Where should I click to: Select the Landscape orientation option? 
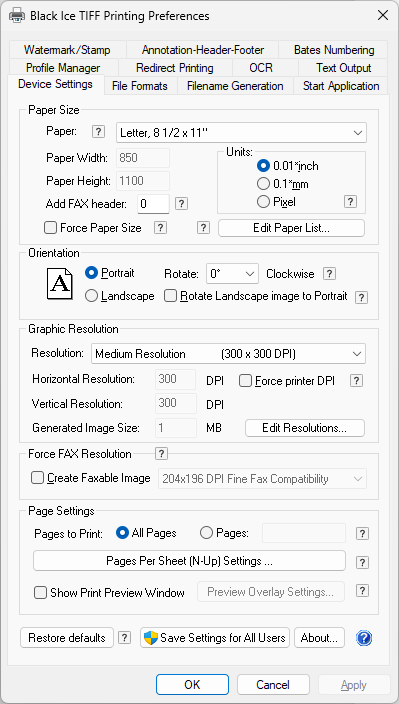[91, 296]
